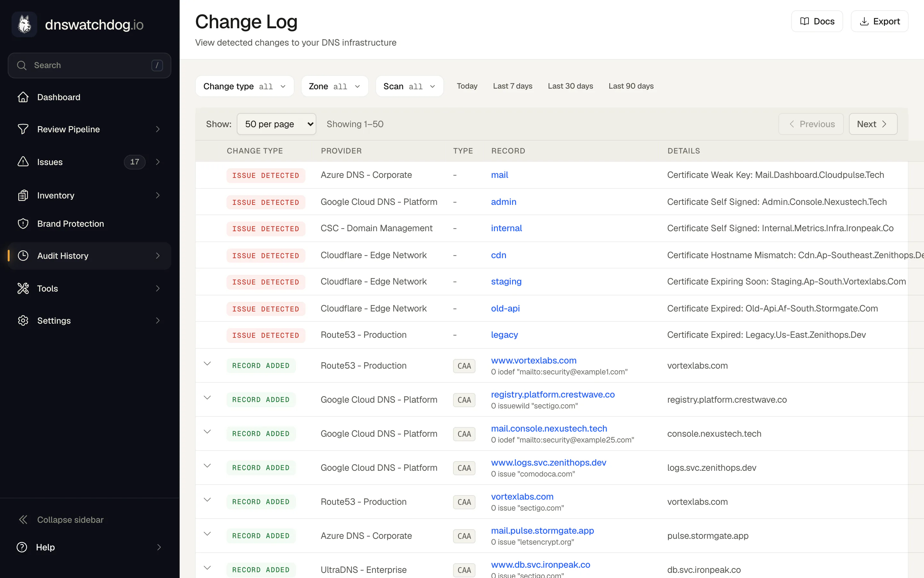The width and height of the screenshot is (924, 578).
Task: Open the Change type filter dropdown
Action: pos(244,86)
